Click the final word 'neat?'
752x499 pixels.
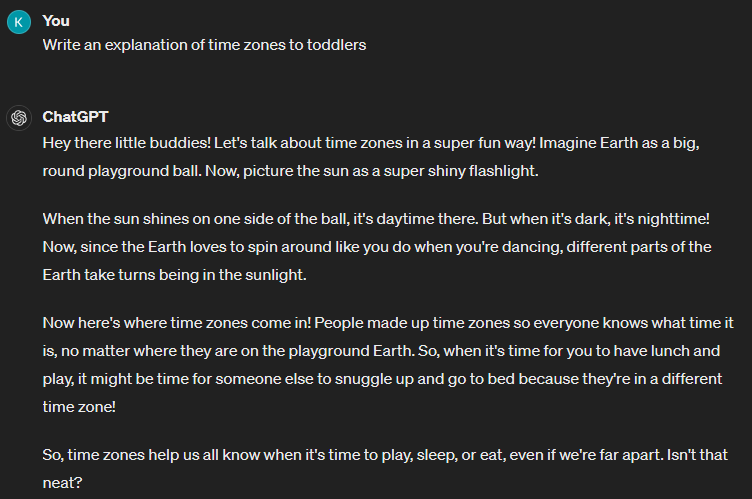coord(62,483)
